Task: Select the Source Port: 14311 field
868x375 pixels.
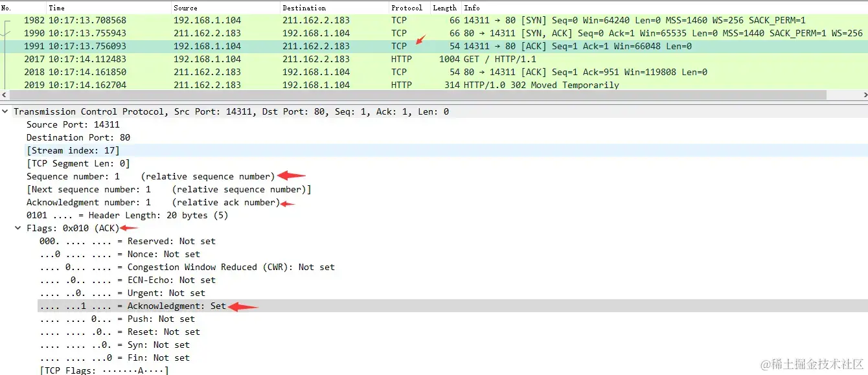Action: (x=73, y=124)
